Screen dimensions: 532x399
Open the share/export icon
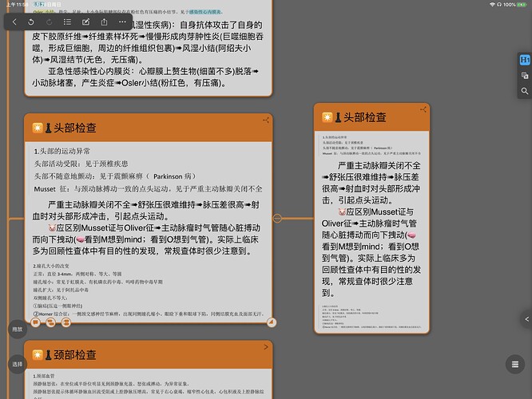[104, 22]
